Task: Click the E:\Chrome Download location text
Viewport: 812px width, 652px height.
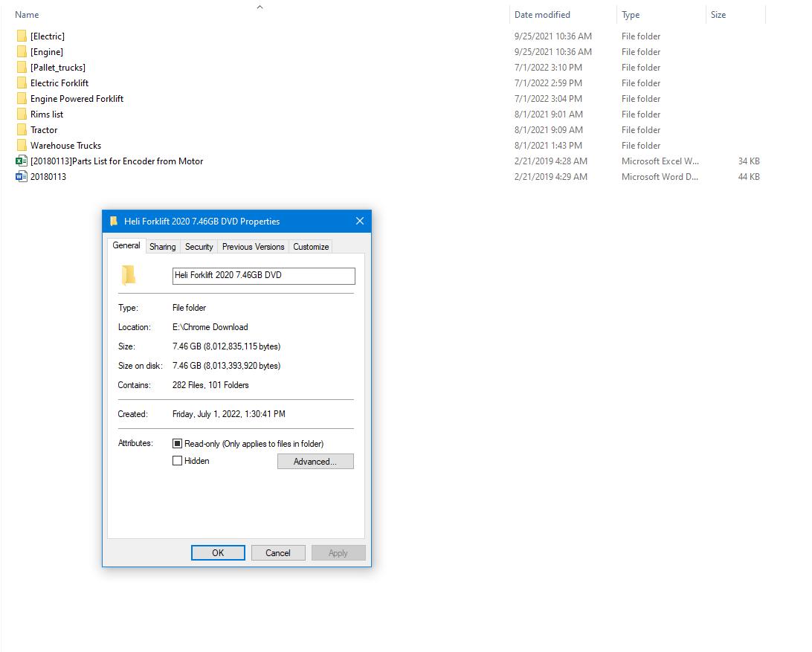Action: tap(210, 327)
